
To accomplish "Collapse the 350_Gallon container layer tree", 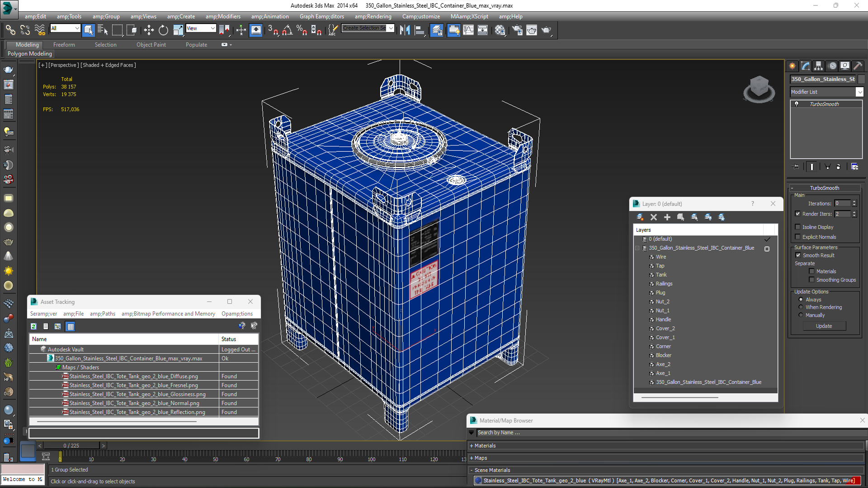I will 637,248.
